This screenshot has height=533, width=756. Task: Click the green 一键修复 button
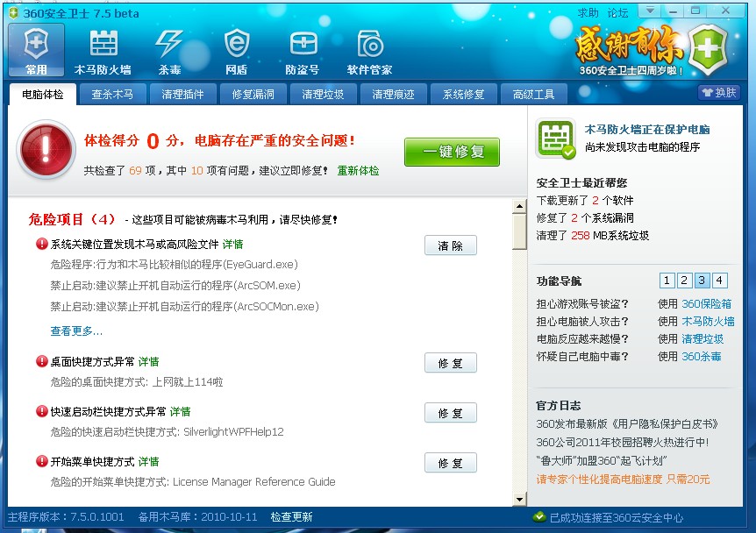coord(452,152)
